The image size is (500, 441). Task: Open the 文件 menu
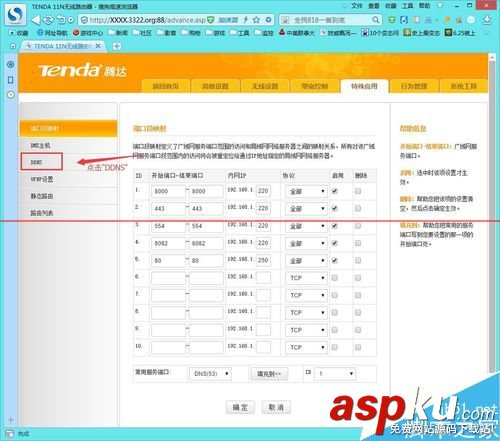[x=357, y=6]
